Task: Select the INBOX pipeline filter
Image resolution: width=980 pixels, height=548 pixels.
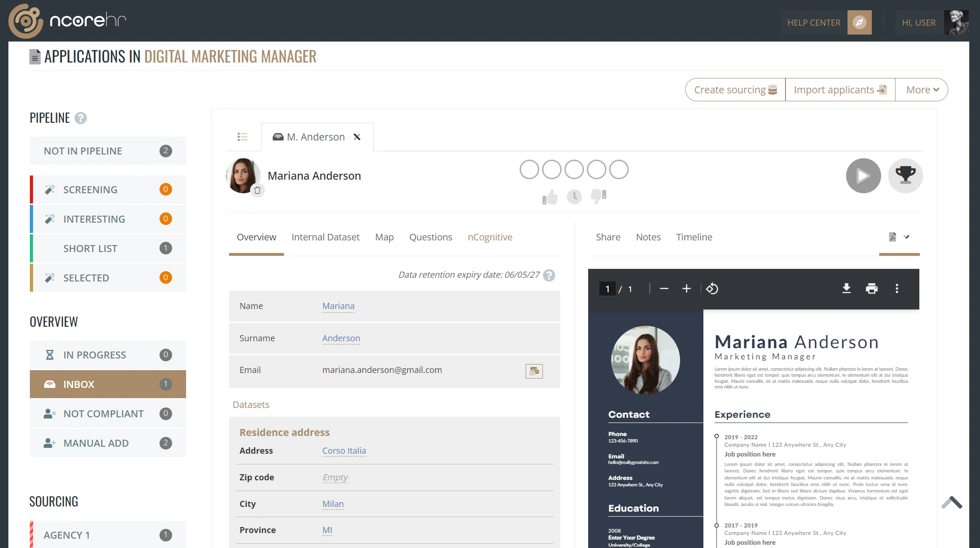Action: tap(107, 384)
